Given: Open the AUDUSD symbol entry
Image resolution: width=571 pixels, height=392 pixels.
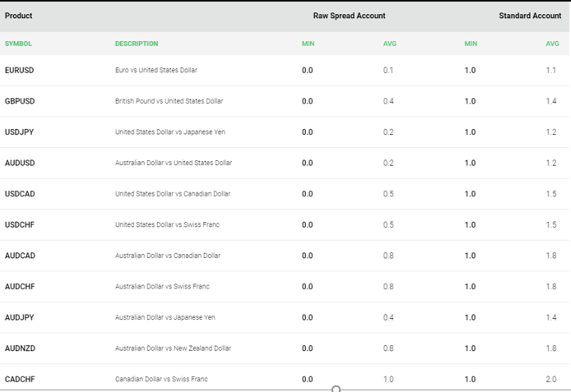Looking at the screenshot, I should point(20,163).
